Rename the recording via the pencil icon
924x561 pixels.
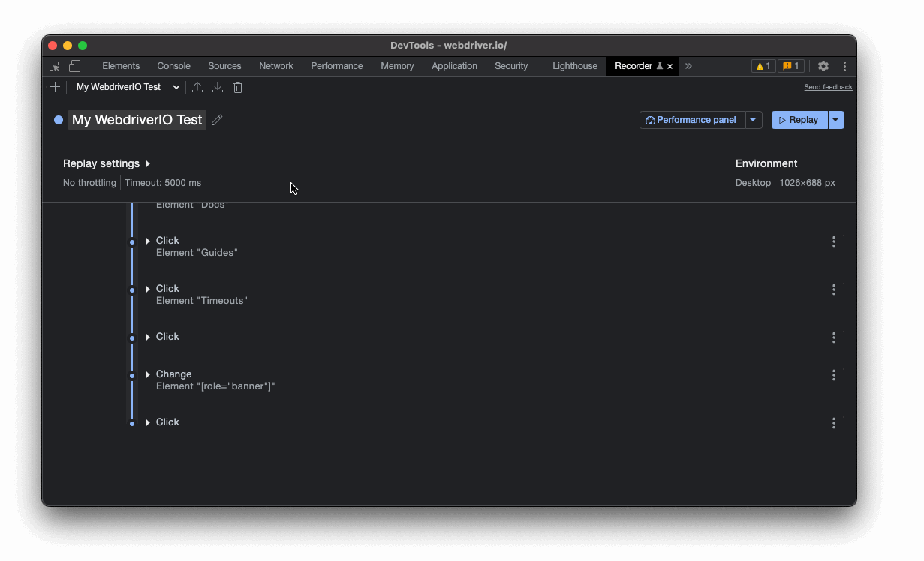coord(217,120)
